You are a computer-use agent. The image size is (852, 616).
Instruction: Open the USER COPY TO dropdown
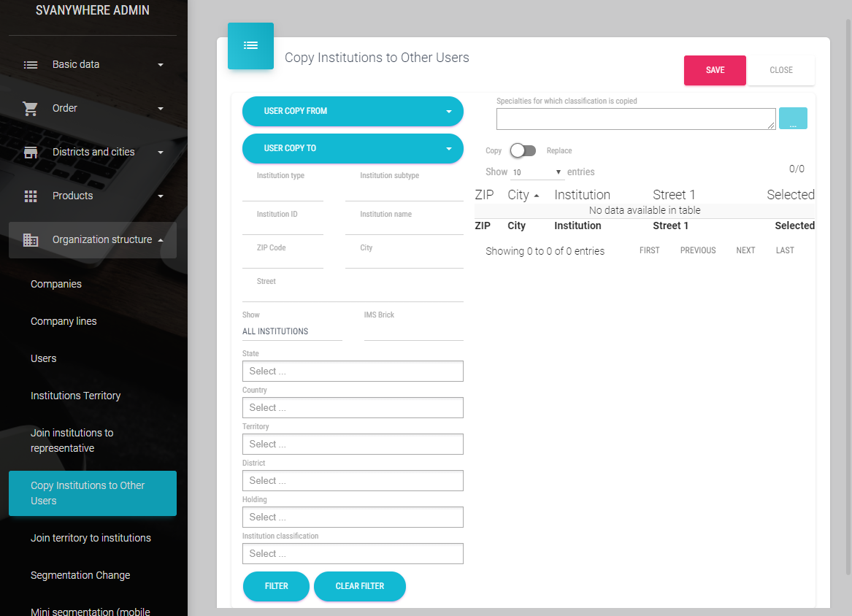click(x=353, y=148)
